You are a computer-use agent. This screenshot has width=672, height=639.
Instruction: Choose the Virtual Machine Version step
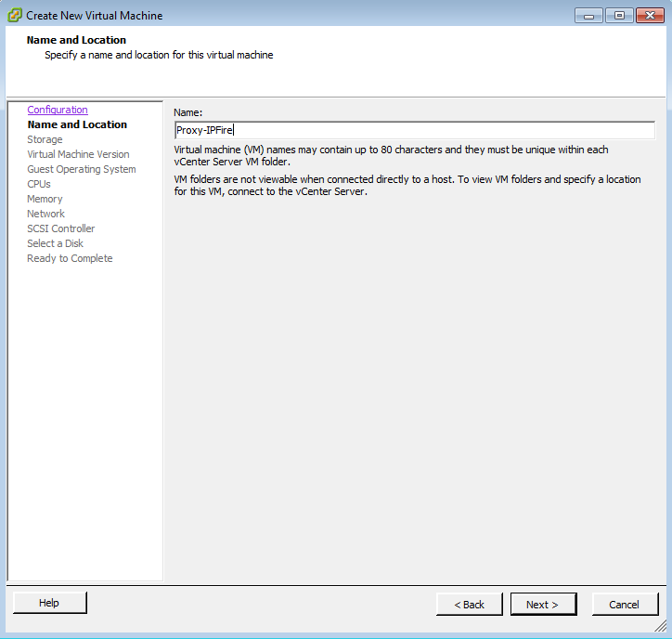click(78, 154)
